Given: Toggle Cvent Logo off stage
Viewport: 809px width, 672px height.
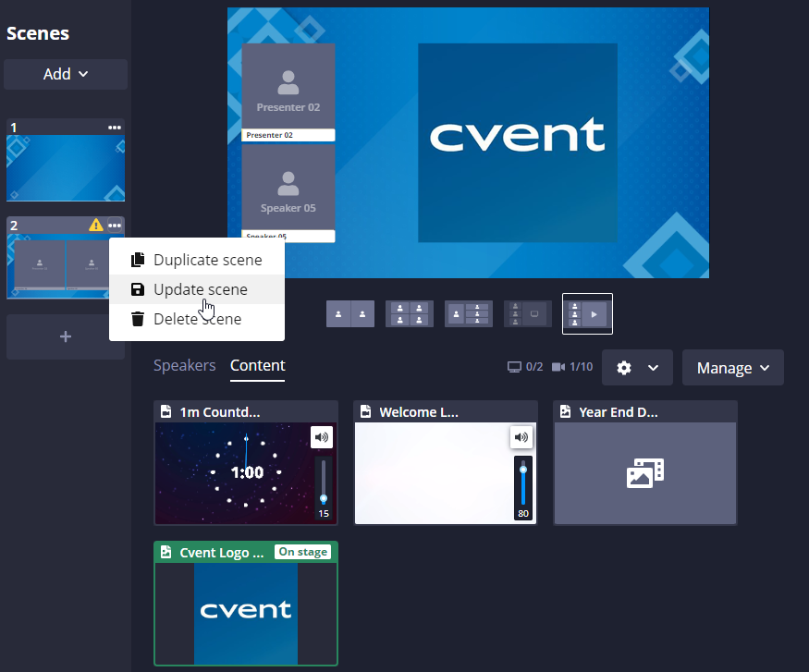Looking at the screenshot, I should click(x=303, y=551).
